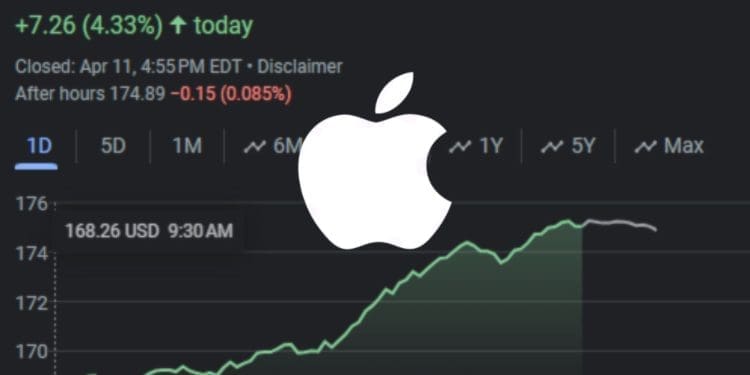The height and width of the screenshot is (375, 750).
Task: Choose the Max range label
Action: (x=684, y=146)
